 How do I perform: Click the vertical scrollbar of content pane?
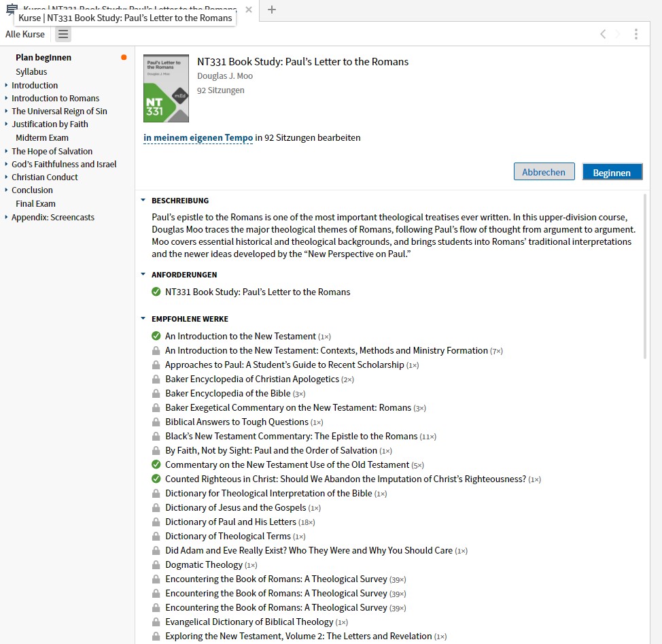(645, 277)
